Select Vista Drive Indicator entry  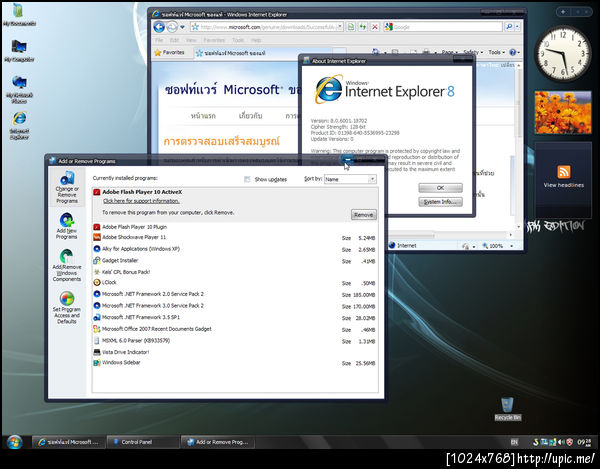click(235, 352)
